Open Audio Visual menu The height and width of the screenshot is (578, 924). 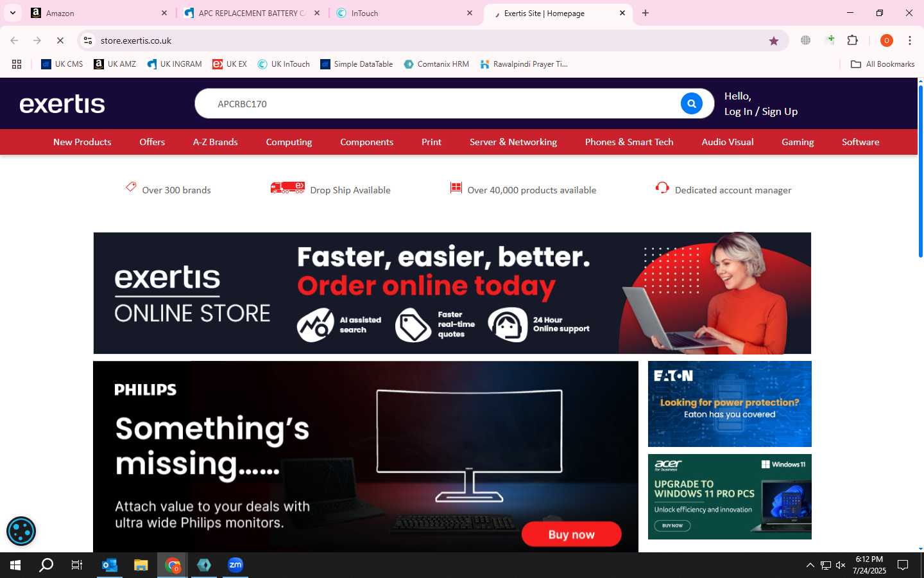pos(728,142)
